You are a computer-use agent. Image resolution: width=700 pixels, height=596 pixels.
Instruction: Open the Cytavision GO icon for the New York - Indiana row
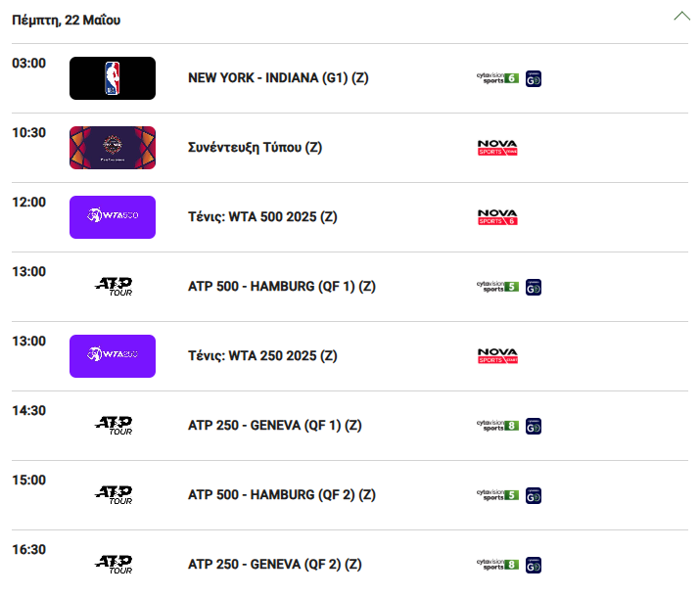tap(533, 79)
